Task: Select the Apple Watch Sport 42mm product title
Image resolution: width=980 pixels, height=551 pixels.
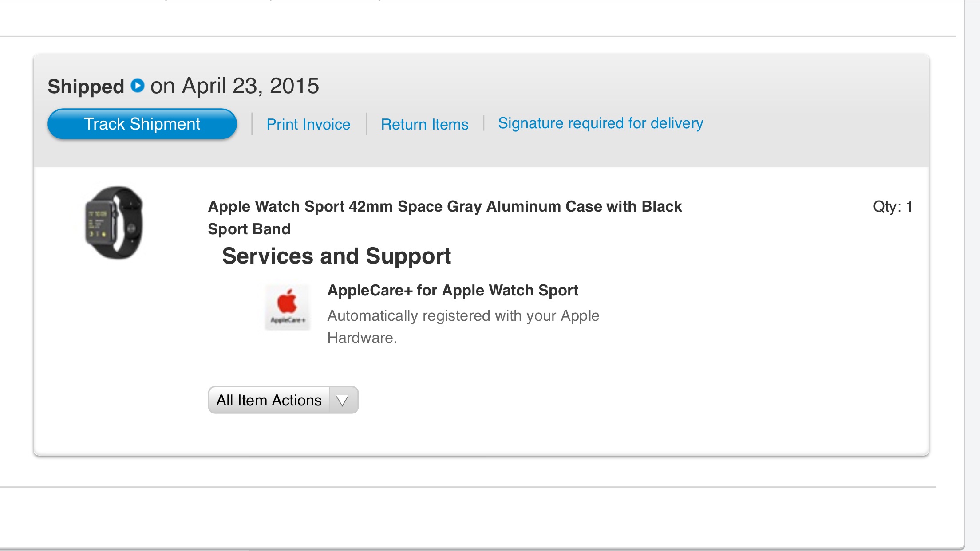Action: point(445,217)
